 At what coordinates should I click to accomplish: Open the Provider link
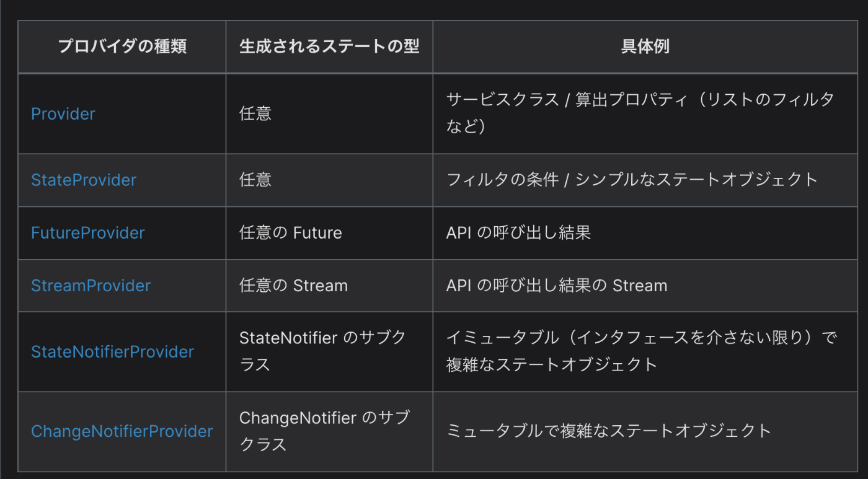tap(63, 114)
